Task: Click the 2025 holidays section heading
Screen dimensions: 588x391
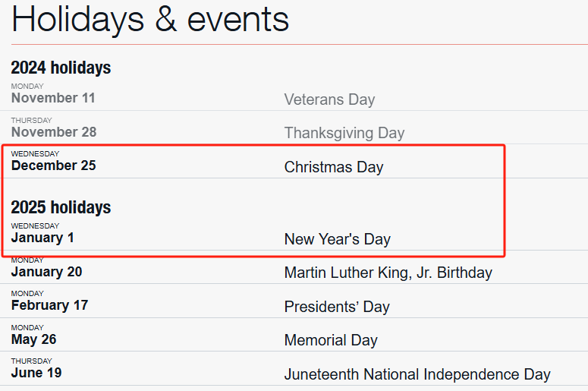Action: tap(61, 207)
